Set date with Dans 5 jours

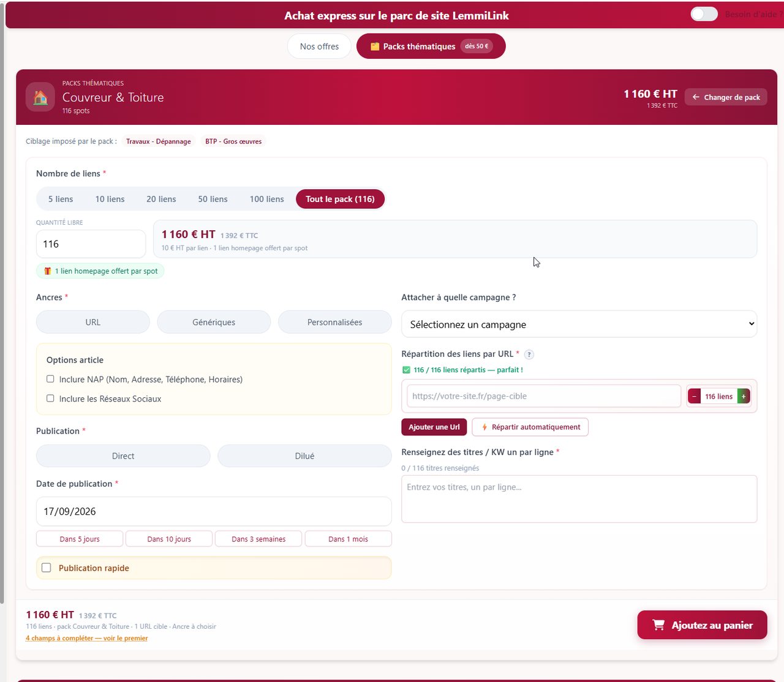tap(80, 539)
